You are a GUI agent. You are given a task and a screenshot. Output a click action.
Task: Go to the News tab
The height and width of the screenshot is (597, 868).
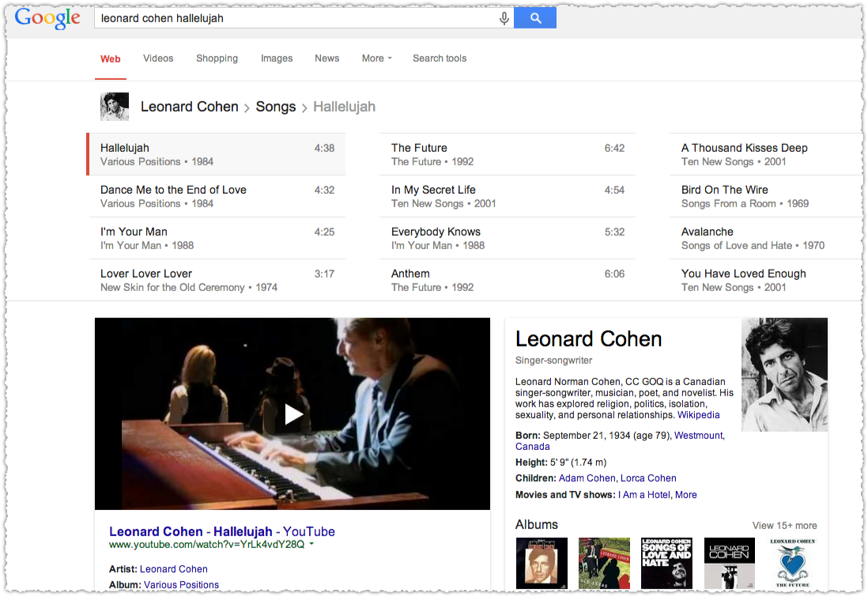point(327,59)
